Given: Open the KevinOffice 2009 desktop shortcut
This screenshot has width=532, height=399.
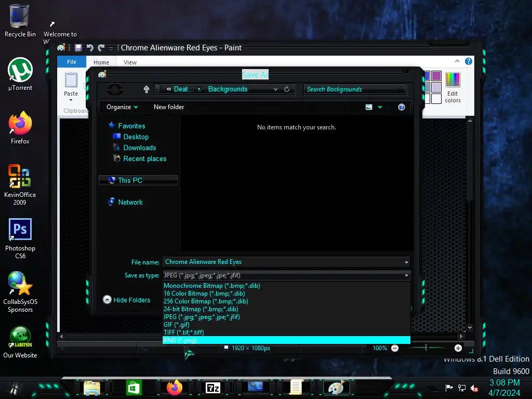Looking at the screenshot, I should (20, 185).
